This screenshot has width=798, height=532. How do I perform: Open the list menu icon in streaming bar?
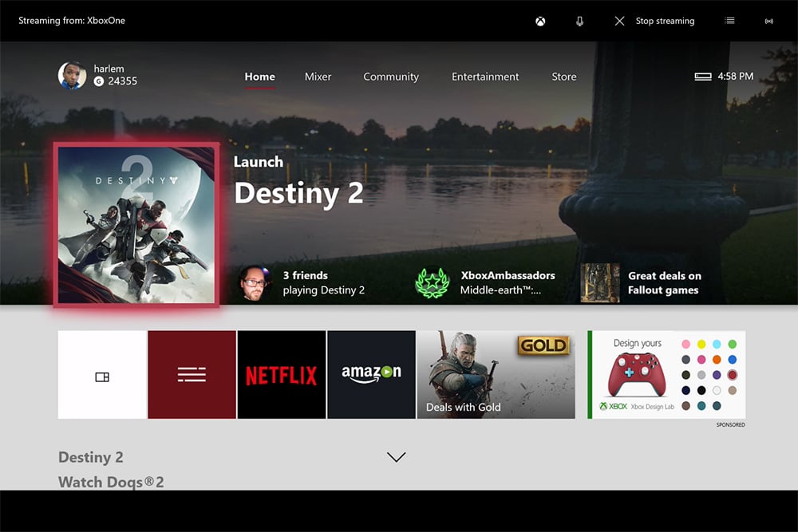(730, 21)
